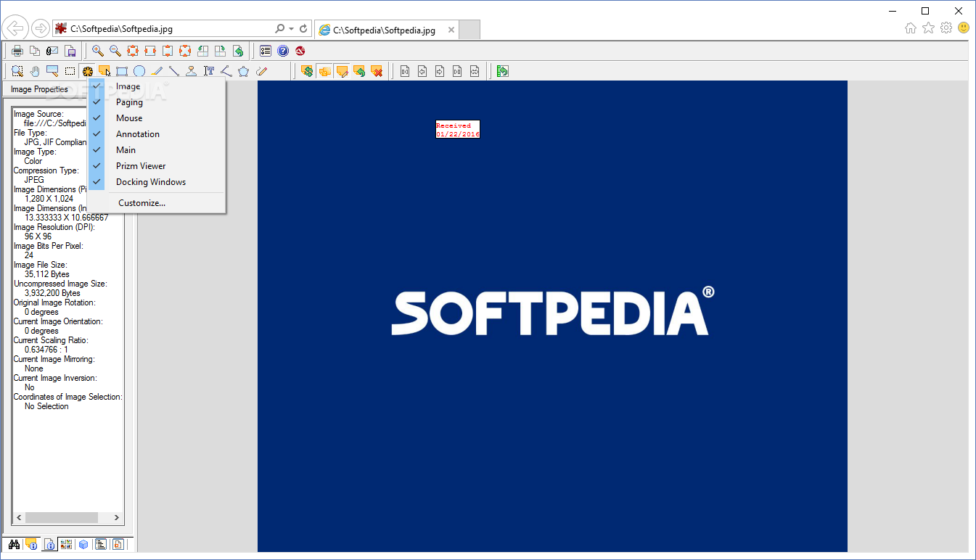Open the binoculars search tab

click(x=14, y=544)
